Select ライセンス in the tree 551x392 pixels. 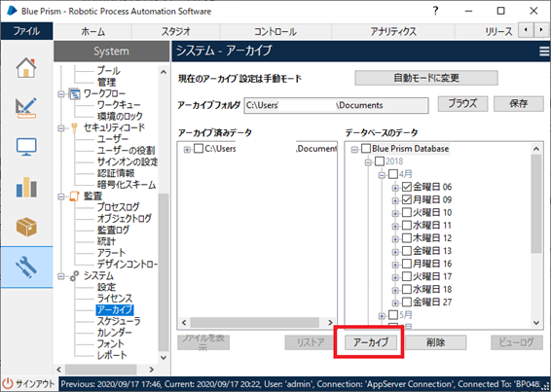[115, 299]
